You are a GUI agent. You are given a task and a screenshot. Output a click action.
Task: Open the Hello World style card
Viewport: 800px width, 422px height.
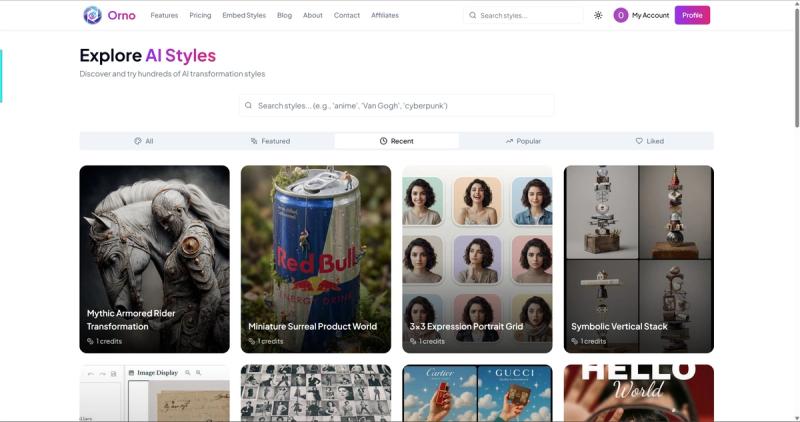point(639,393)
